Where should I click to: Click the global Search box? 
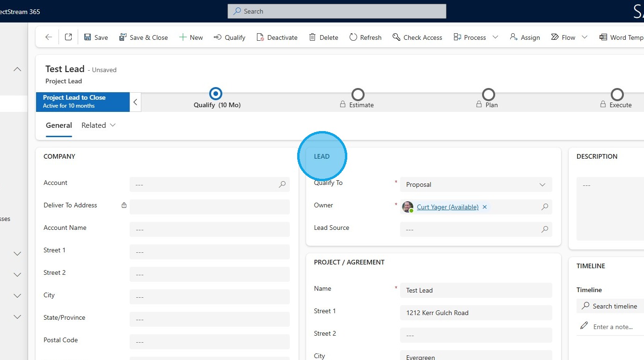click(337, 11)
